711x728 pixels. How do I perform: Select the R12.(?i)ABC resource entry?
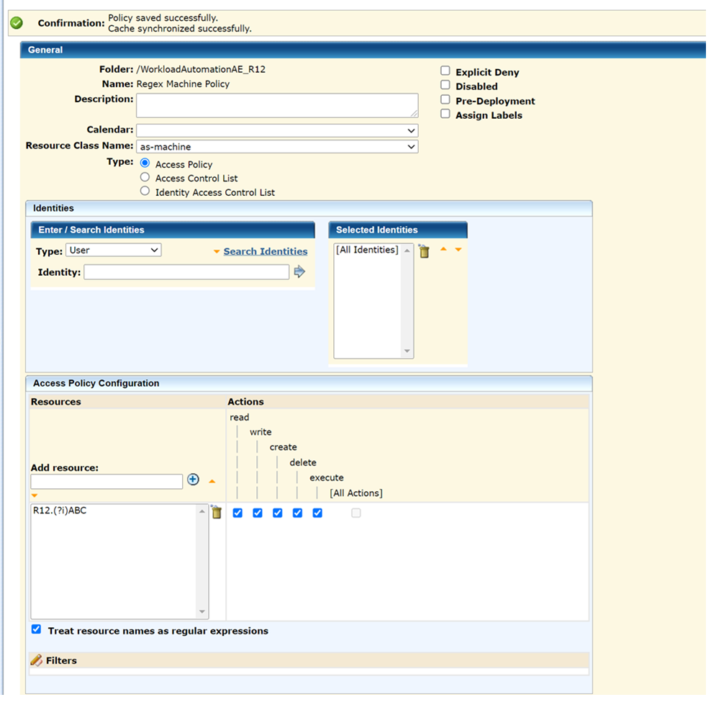coord(60,511)
